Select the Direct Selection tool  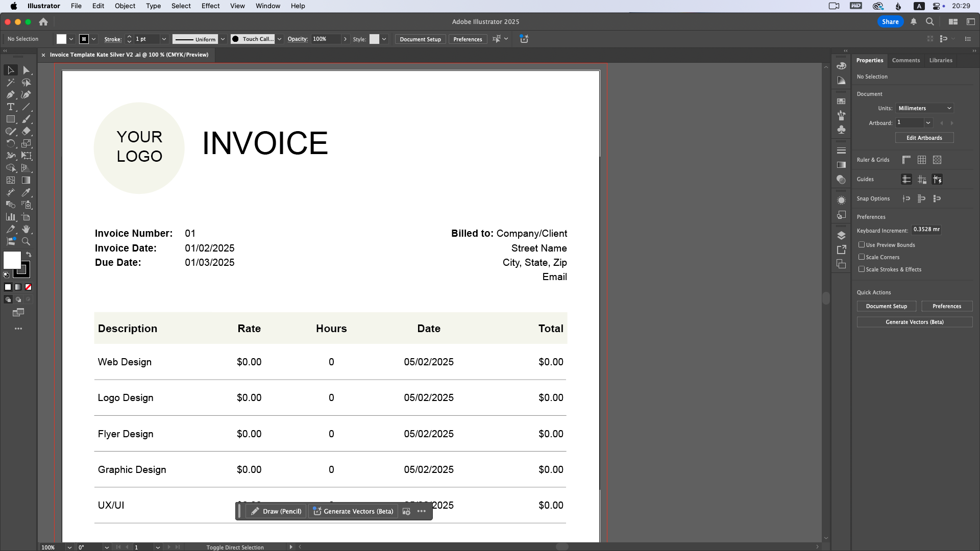pyautogui.click(x=27, y=70)
